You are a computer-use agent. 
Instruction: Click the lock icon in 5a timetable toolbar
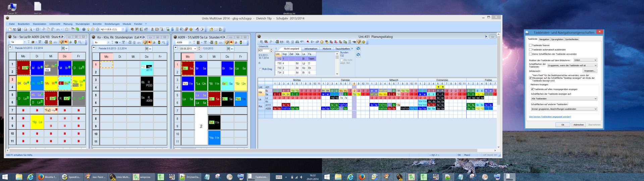click(x=51, y=42)
